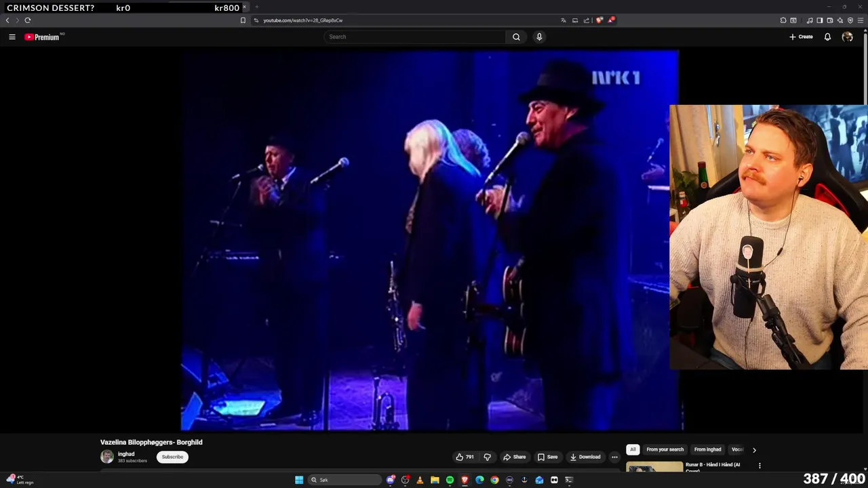Open the terminal from the taskbar

(x=569, y=480)
